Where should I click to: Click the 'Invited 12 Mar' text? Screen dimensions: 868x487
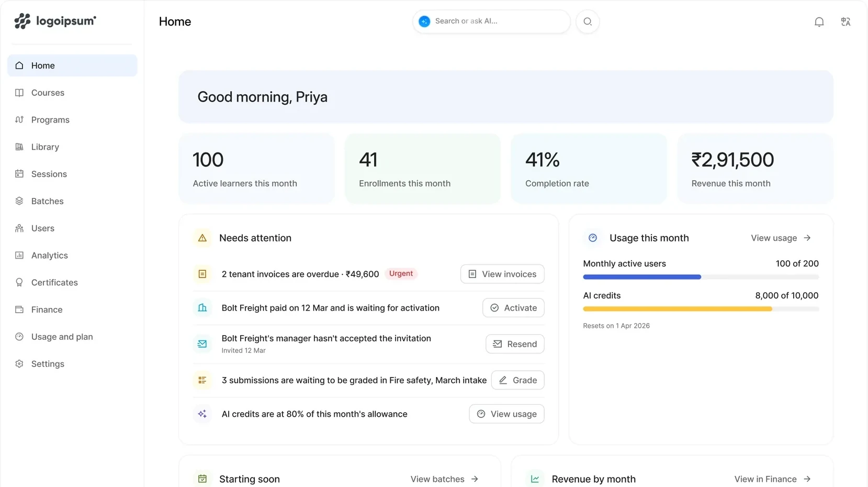(243, 351)
